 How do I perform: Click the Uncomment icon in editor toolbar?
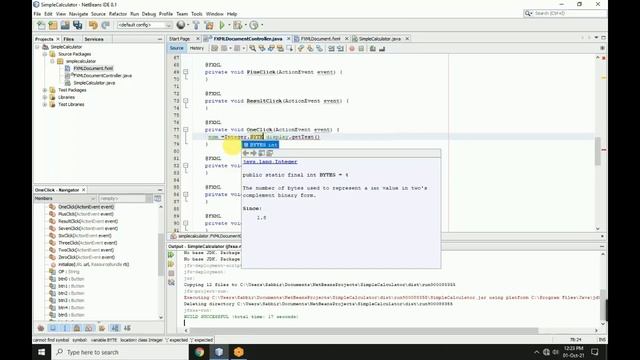pos(382,49)
